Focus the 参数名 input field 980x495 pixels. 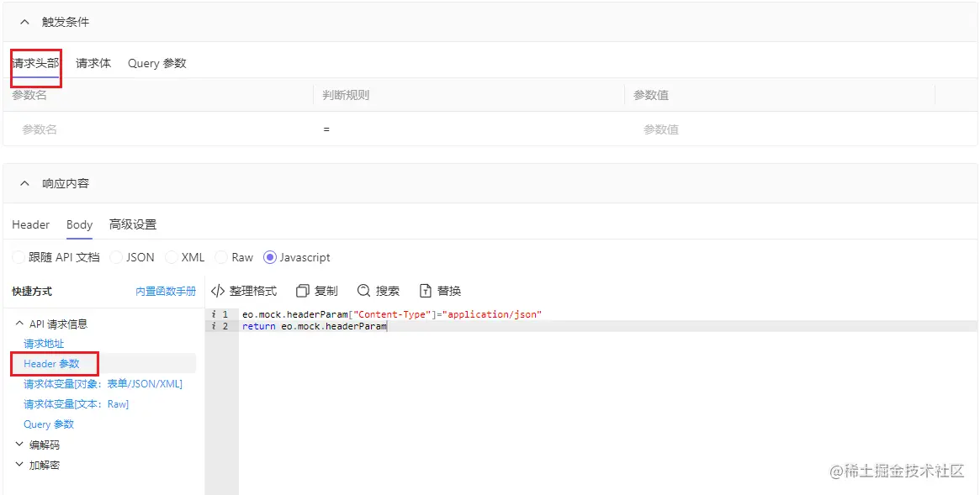(158, 129)
